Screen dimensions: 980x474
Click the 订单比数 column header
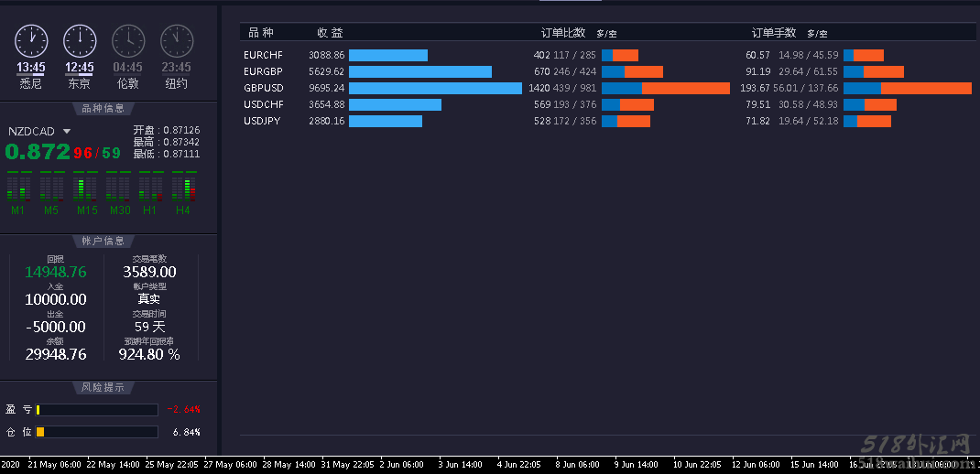click(x=563, y=33)
